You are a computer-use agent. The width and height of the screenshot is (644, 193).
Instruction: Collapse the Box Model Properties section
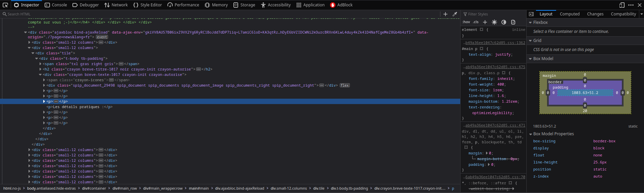tap(530, 134)
